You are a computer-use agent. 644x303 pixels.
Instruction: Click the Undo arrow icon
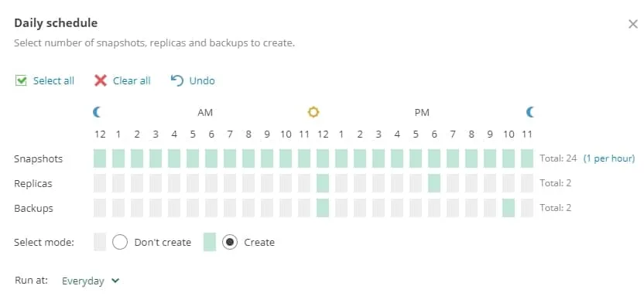177,80
